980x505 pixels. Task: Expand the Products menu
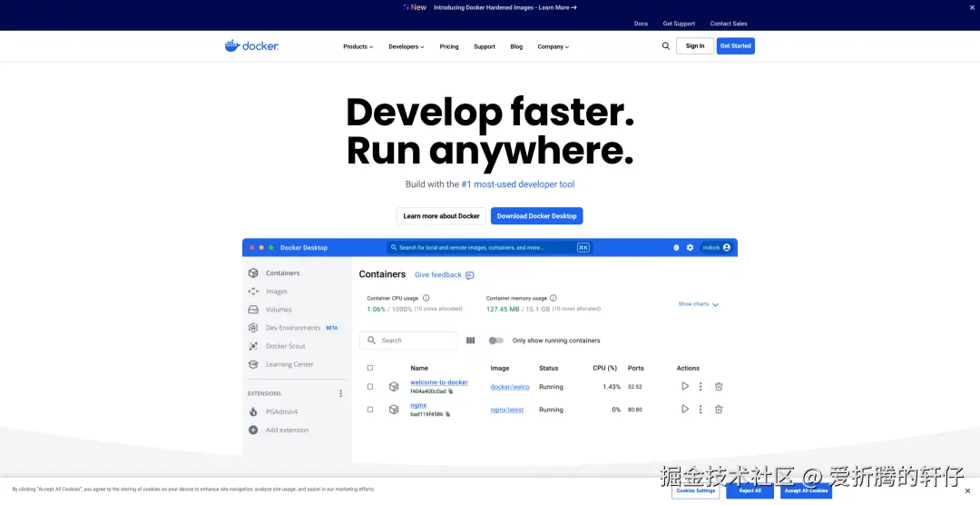coord(358,46)
